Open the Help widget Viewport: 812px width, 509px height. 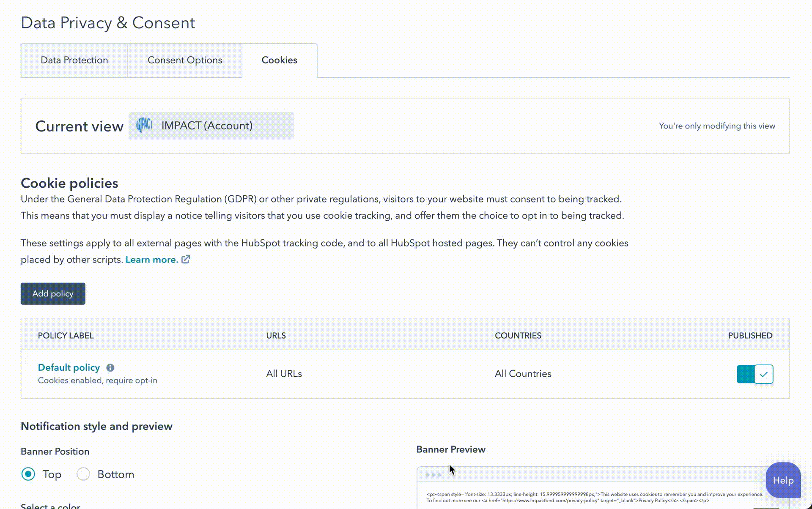pyautogui.click(x=783, y=480)
